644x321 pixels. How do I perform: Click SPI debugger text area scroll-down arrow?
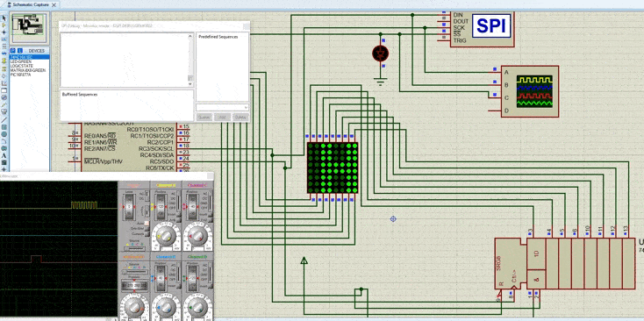click(x=190, y=83)
